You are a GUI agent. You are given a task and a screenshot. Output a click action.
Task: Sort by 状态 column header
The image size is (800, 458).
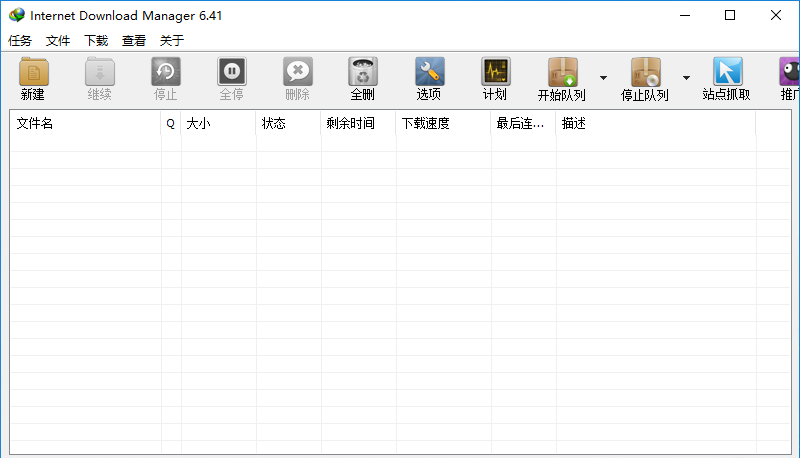288,123
